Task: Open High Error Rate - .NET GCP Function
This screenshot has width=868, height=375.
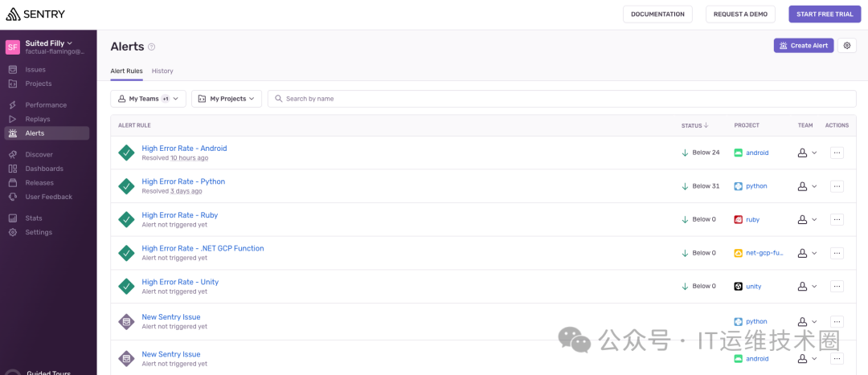Action: click(x=203, y=248)
